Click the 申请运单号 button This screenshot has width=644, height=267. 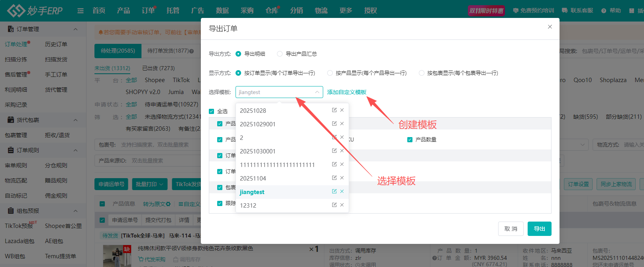(x=112, y=184)
